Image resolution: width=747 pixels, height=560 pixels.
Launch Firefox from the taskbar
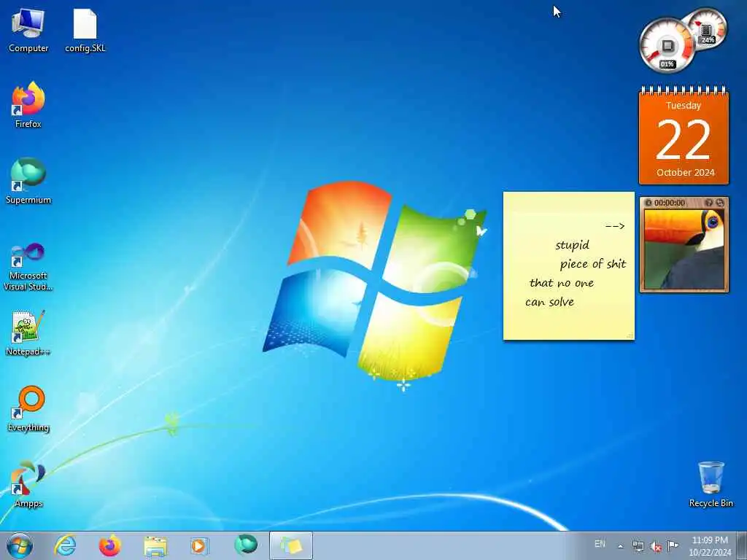coord(109,545)
